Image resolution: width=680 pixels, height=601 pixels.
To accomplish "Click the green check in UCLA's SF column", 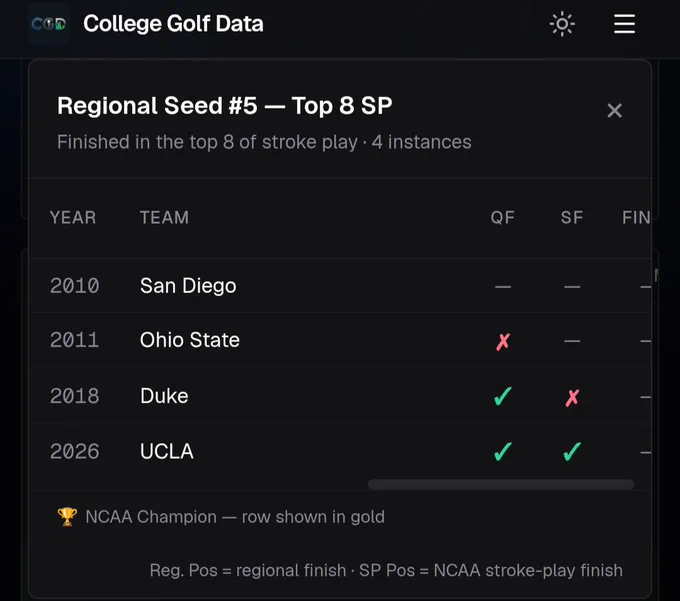I will 572,451.
